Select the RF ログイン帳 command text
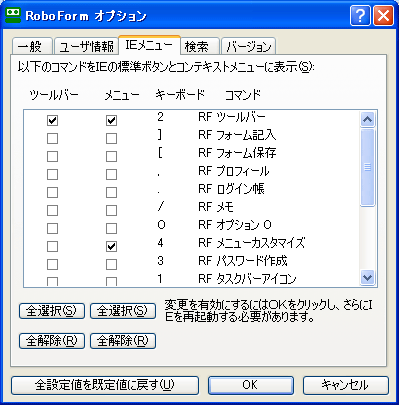This screenshot has height=405, width=399. tap(231, 189)
